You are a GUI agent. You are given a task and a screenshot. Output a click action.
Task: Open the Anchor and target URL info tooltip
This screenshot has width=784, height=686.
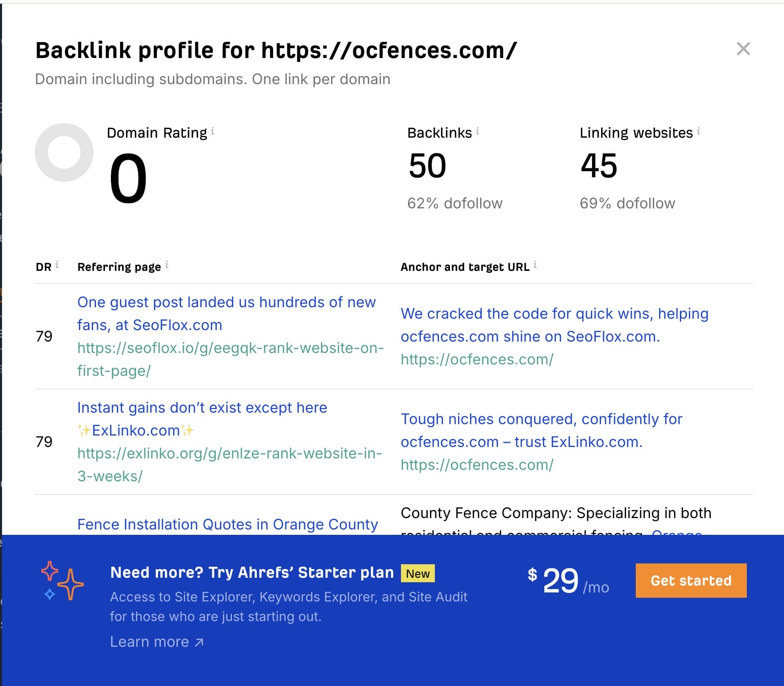click(535, 265)
